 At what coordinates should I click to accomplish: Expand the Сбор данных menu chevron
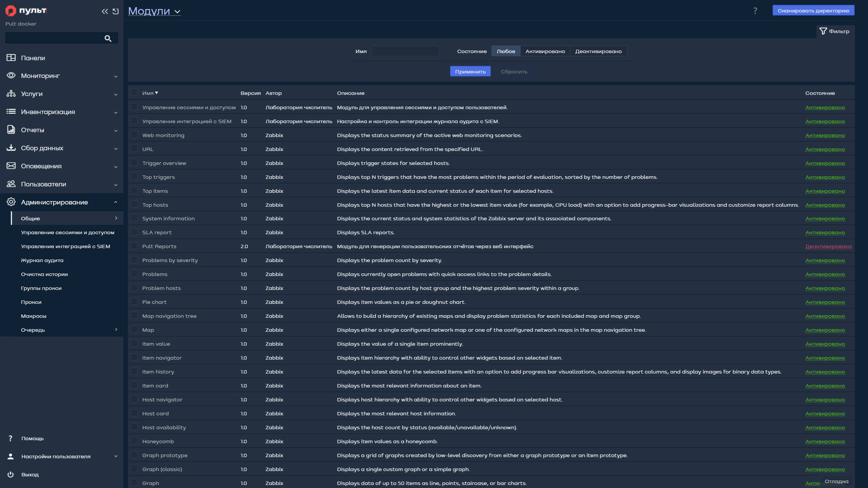pyautogui.click(x=116, y=148)
